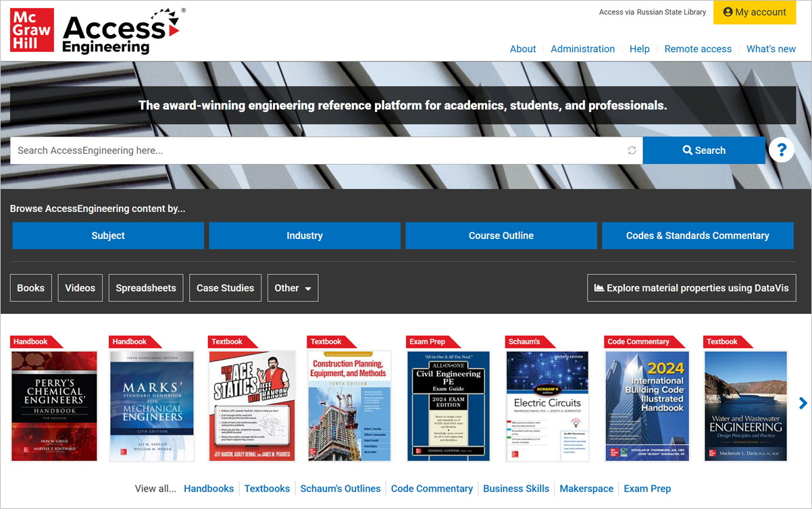The image size is (812, 509).
Task: View all Handbooks link
Action: (209, 489)
